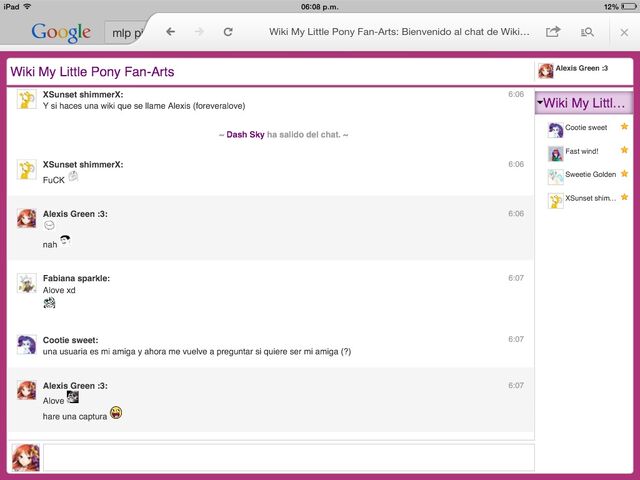Click the chat message input box
This screenshot has width=640, height=480.
(289, 458)
